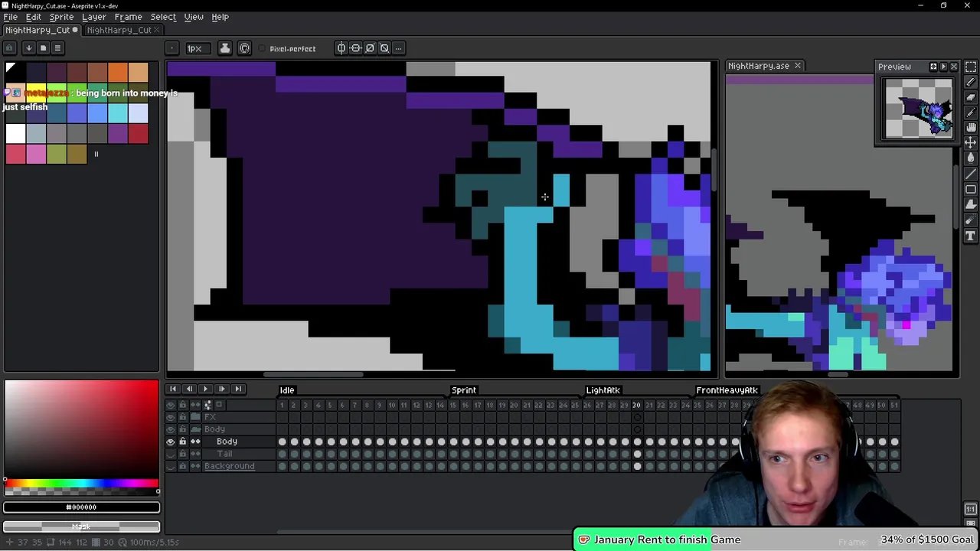Enable Pixel-perfect checkbox

pos(287,48)
